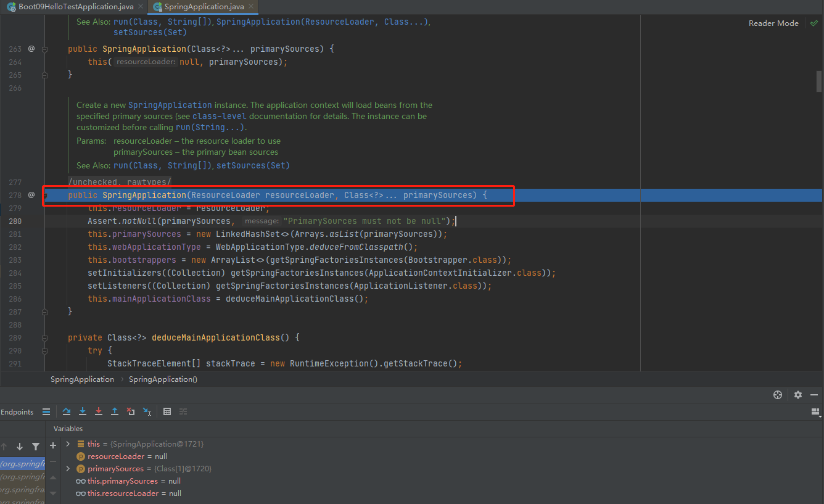Open the run(String...) documentation link

pos(210,127)
